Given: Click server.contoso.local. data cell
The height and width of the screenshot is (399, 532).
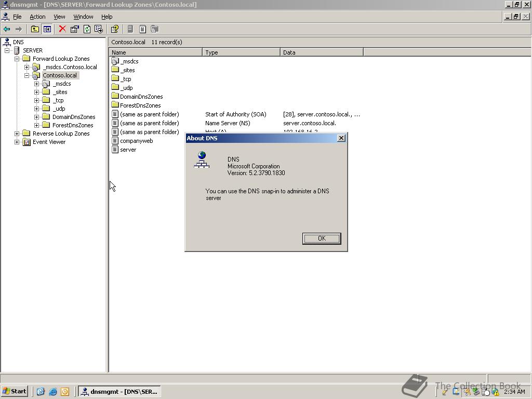Looking at the screenshot, I should click(310, 123).
